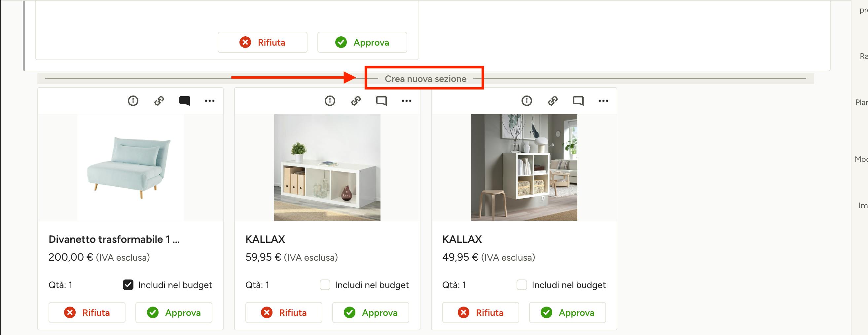
Task: Uncheck Includi nel budget for Divanetto
Action: tap(128, 285)
